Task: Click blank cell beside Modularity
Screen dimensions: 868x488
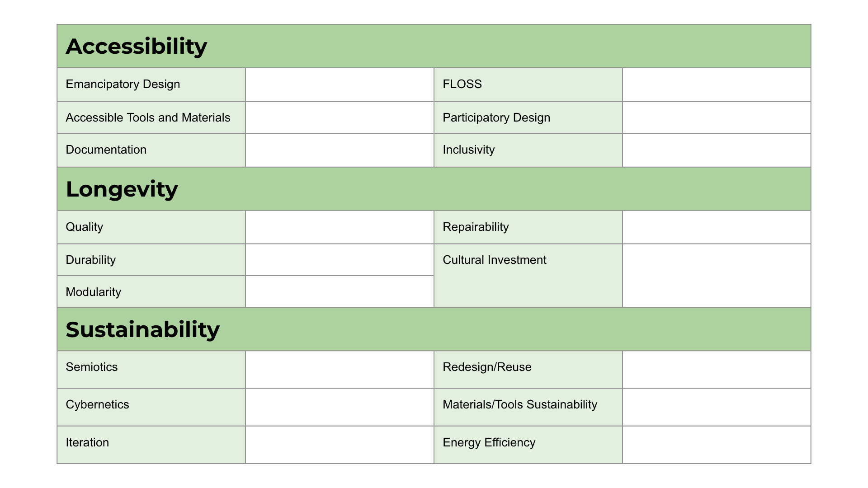Action: [x=340, y=292]
